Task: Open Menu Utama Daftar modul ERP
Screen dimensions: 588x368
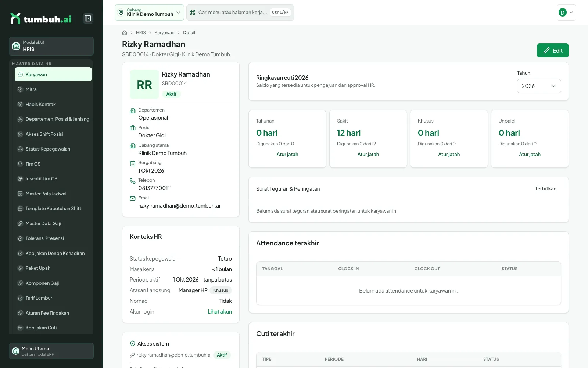Action: pos(51,351)
